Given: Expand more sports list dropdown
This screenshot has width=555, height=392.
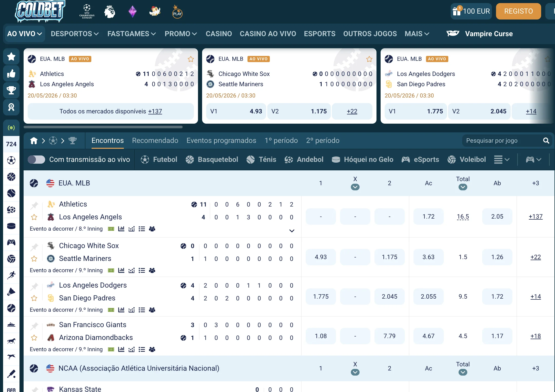Looking at the screenshot, I should (501, 160).
